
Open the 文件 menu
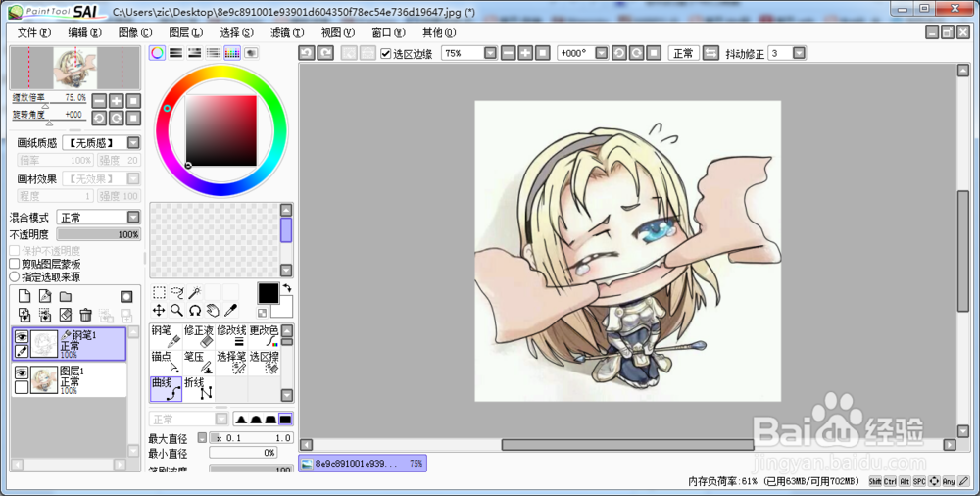[x=34, y=32]
